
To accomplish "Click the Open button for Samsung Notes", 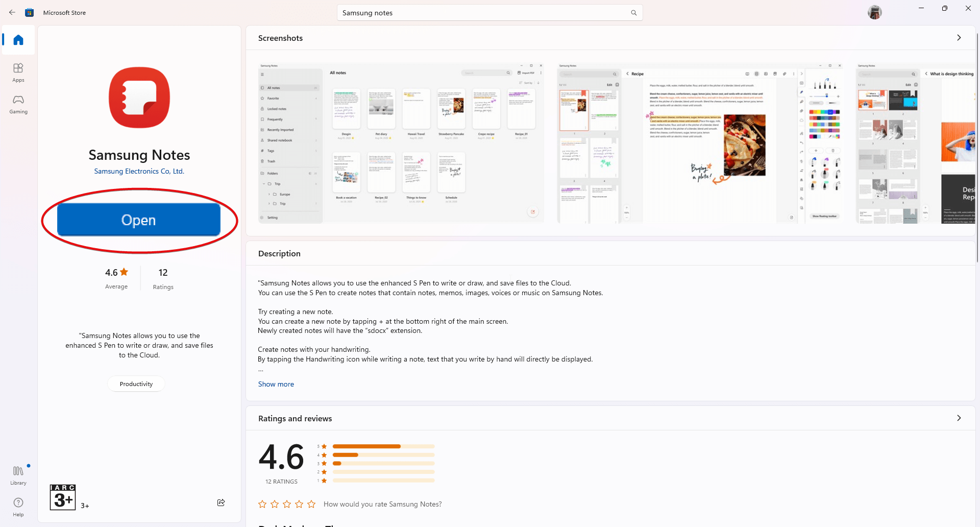I will point(139,220).
